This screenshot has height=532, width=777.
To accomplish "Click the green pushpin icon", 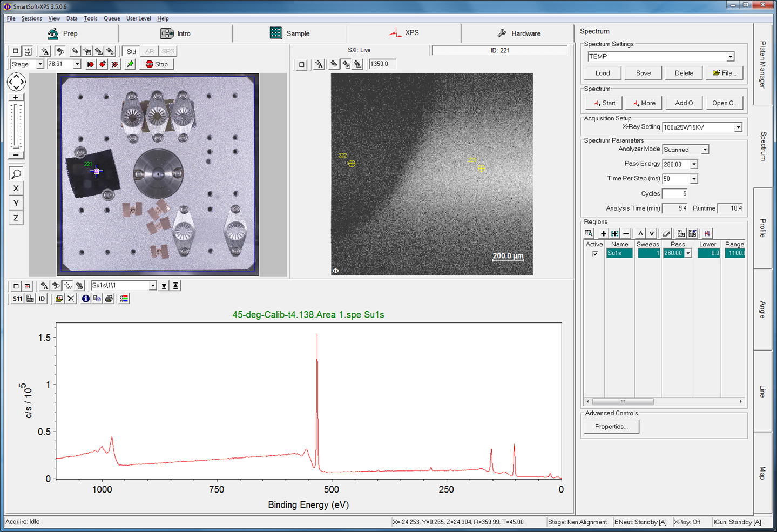I will tap(130, 64).
